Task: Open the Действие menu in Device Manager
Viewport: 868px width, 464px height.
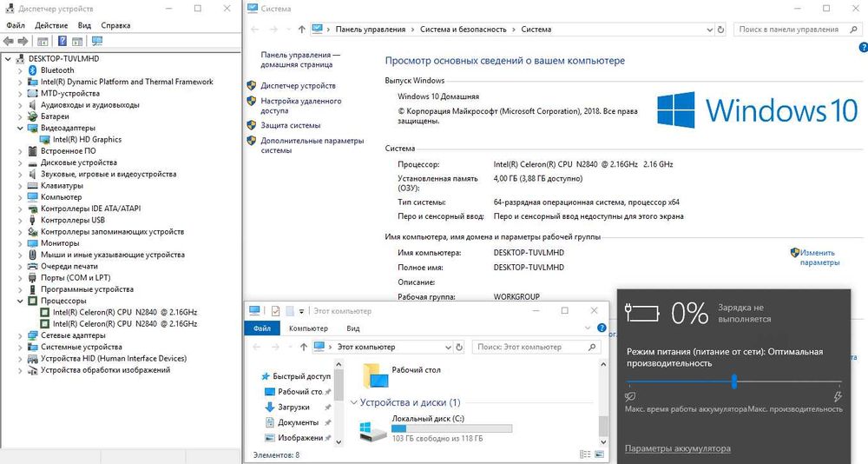Action: (x=51, y=25)
